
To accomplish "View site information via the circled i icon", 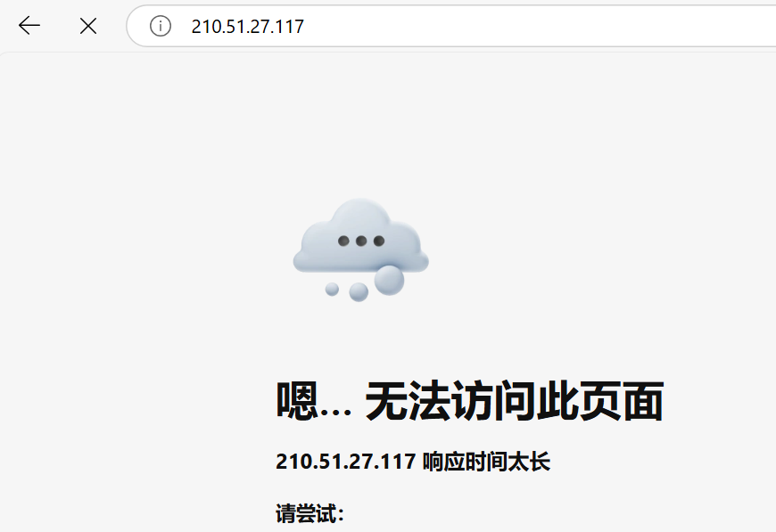I will tap(161, 26).
